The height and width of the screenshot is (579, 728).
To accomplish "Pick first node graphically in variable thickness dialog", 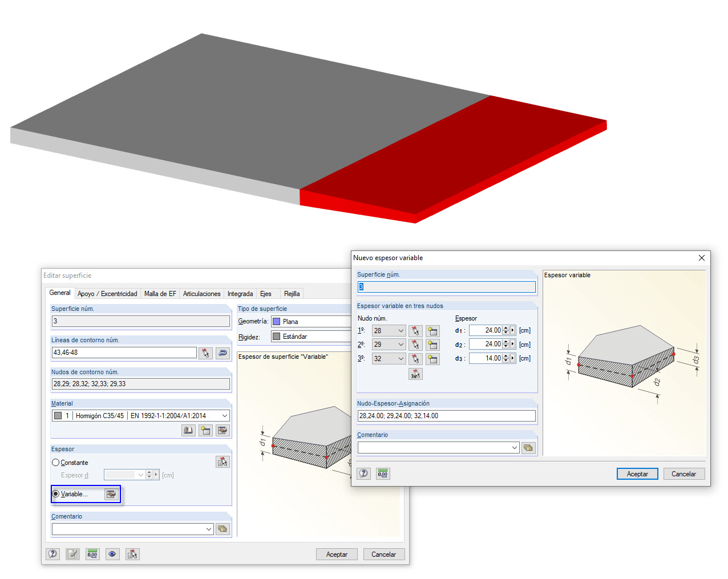I will [415, 331].
